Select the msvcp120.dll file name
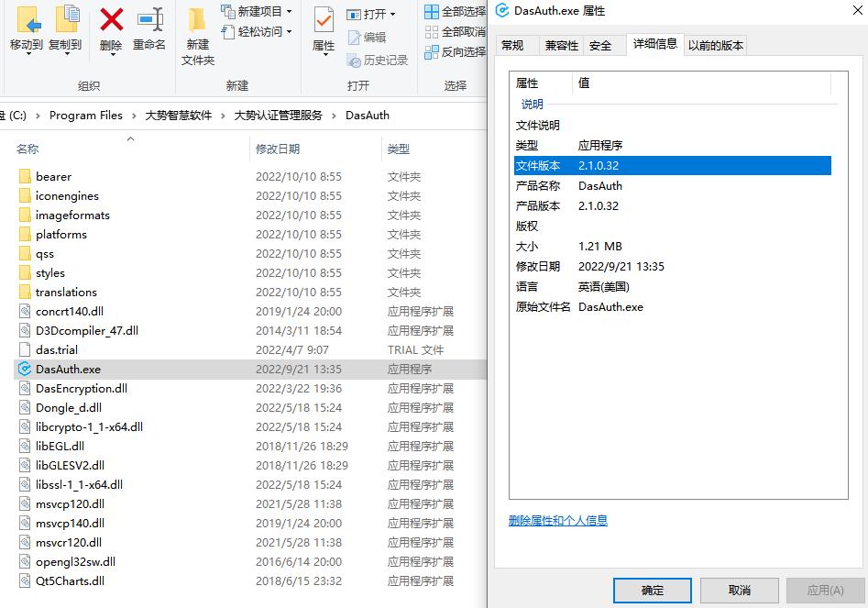 (70, 503)
